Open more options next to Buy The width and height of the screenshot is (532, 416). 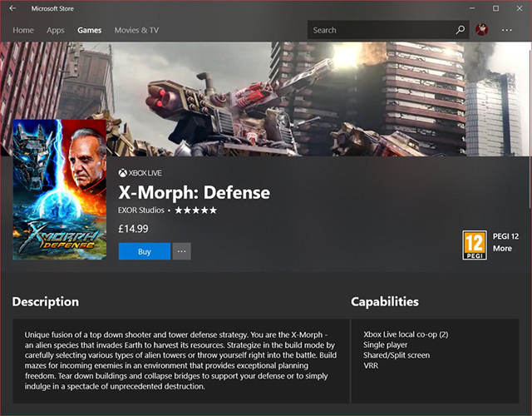coord(181,251)
